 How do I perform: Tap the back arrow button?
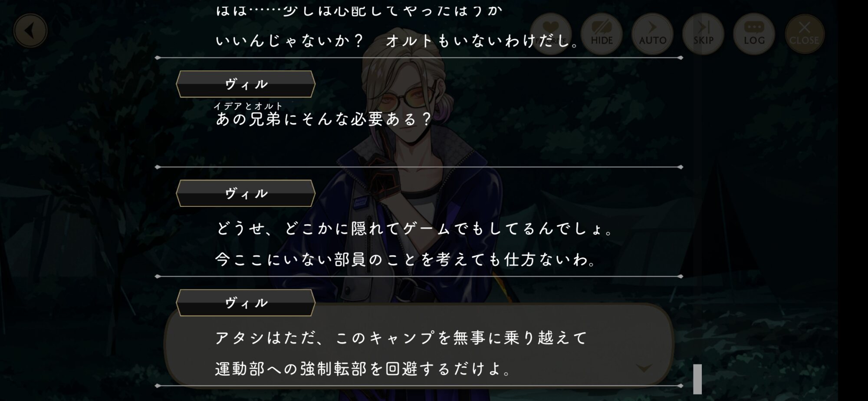tap(30, 31)
